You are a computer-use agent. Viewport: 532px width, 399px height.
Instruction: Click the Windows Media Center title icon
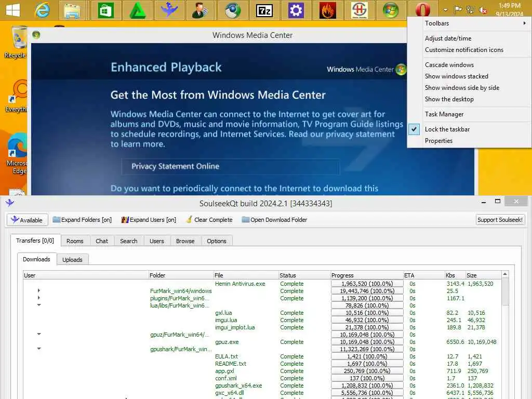[36, 35]
